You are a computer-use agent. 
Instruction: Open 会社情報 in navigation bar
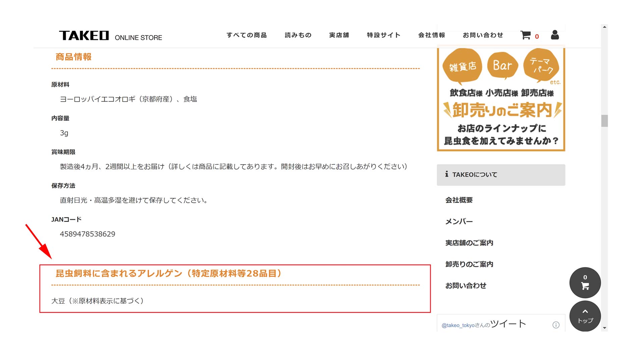[431, 35]
